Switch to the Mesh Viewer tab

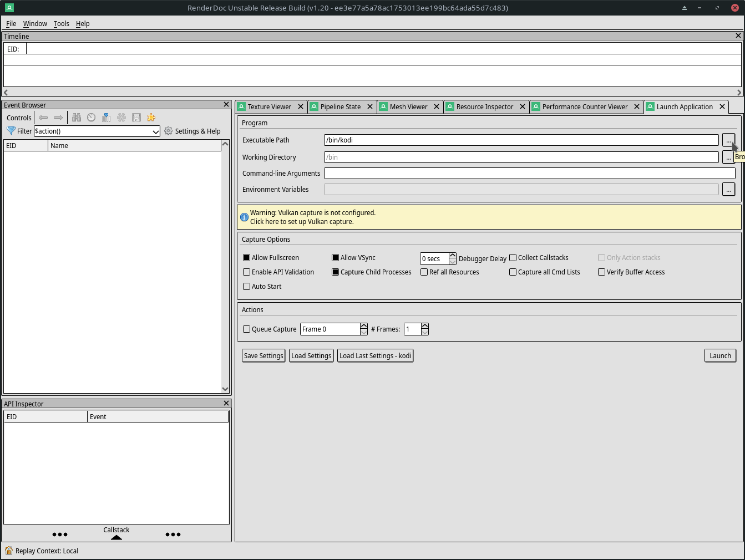point(409,106)
